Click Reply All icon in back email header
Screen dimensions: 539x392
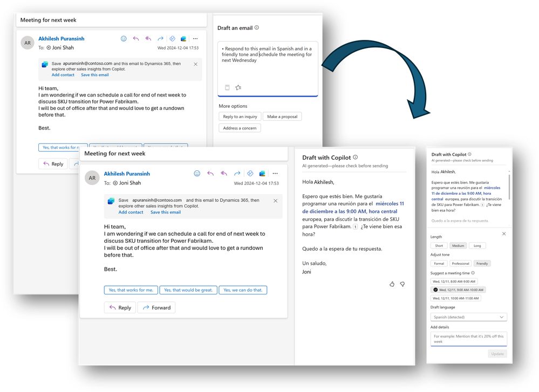tap(148, 38)
